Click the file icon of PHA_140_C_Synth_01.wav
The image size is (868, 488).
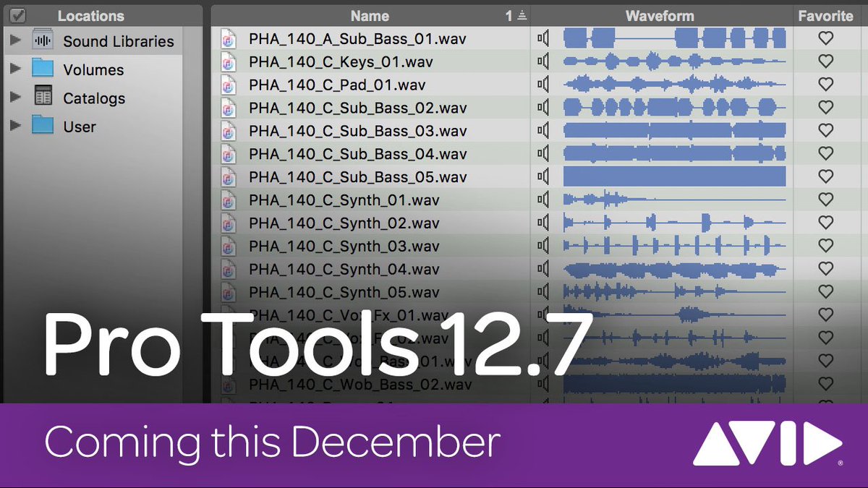(x=228, y=200)
